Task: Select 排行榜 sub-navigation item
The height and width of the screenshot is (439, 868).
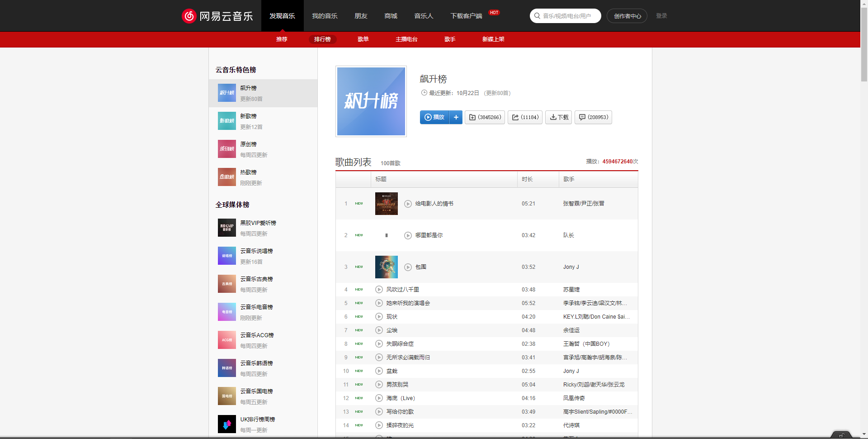Action: 323,39
